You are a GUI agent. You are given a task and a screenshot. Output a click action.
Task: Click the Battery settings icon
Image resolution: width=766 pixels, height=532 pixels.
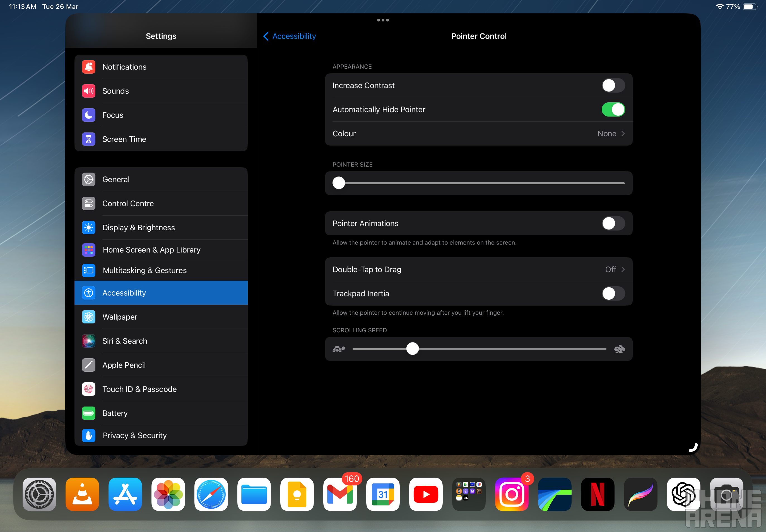pyautogui.click(x=89, y=413)
